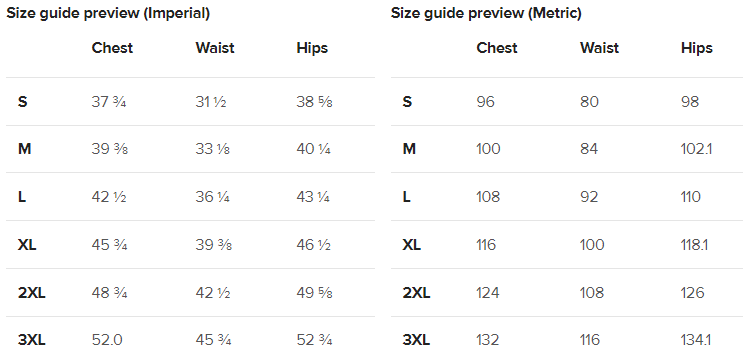Click the Metric size guide preview heading

[486, 14]
